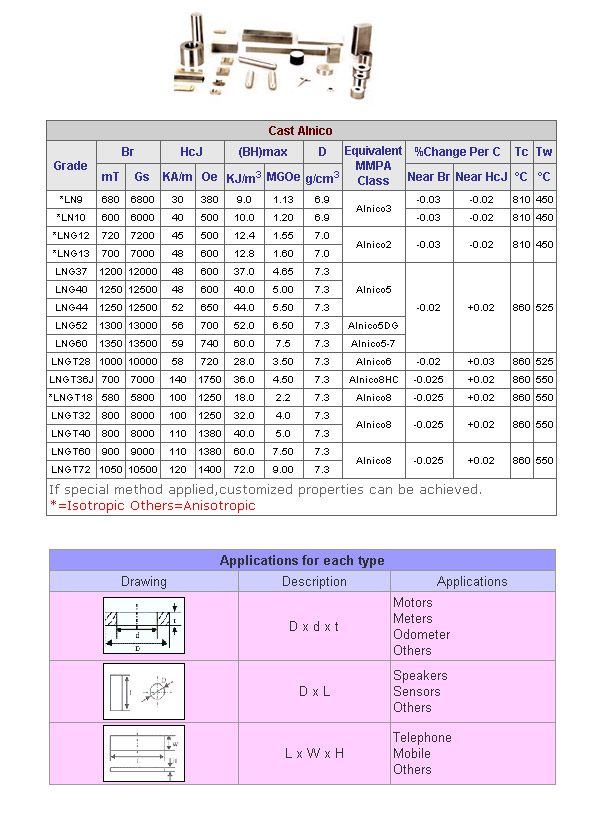Click the Oe unit subheader
This screenshot has width=598, height=831.
[209, 176]
